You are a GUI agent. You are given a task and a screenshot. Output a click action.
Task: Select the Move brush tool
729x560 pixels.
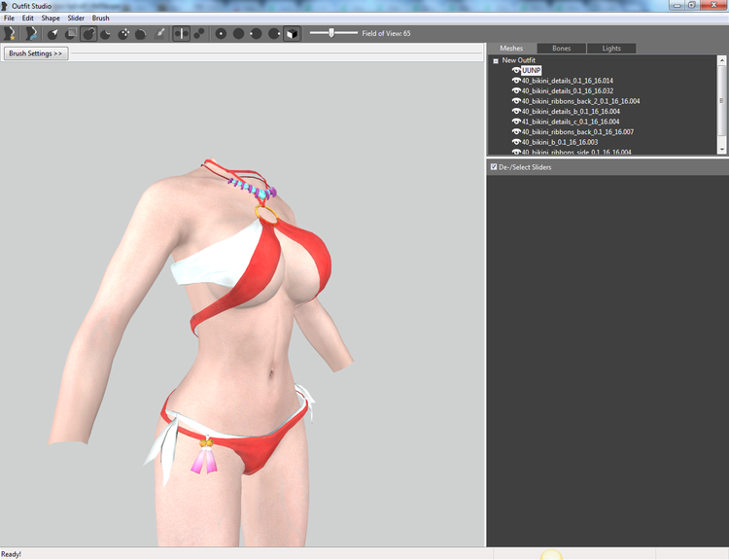click(x=123, y=33)
